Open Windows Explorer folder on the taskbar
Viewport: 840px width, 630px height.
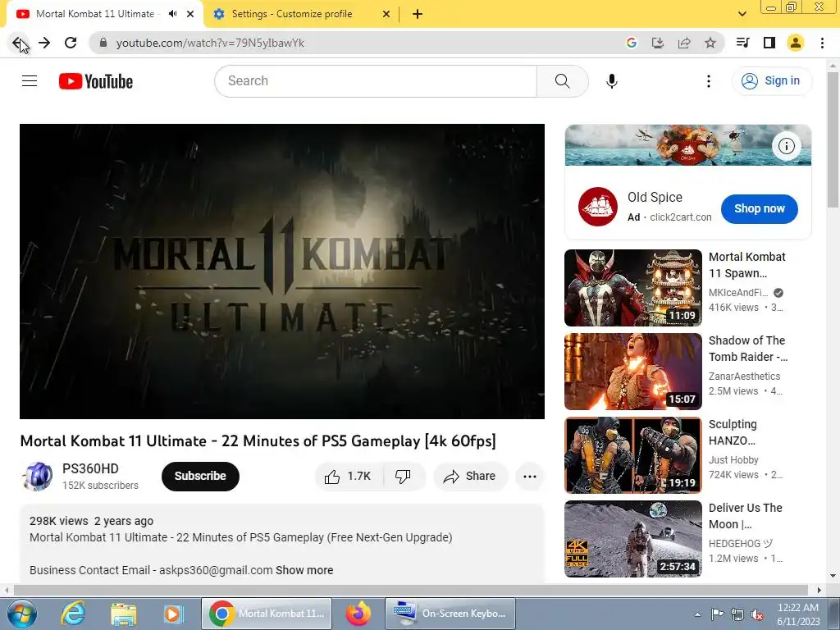pyautogui.click(x=124, y=614)
